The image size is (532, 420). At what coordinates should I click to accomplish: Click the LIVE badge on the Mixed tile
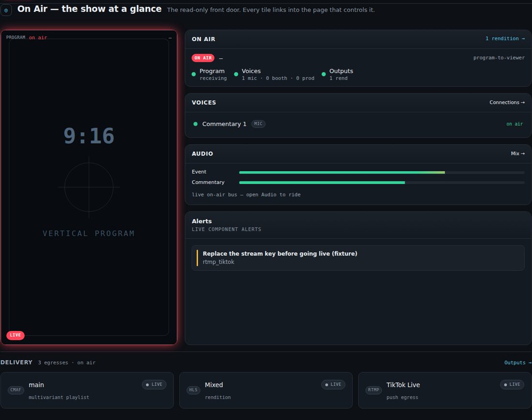coord(333,384)
